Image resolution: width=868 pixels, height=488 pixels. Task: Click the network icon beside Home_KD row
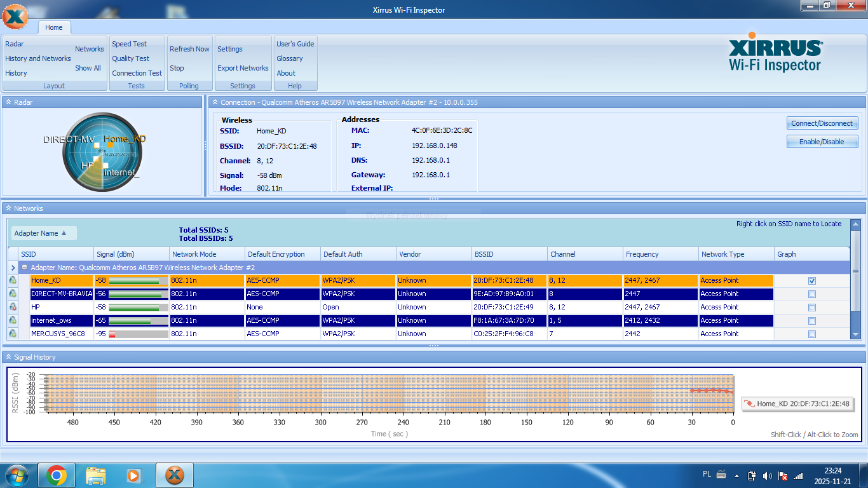pyautogui.click(x=13, y=280)
